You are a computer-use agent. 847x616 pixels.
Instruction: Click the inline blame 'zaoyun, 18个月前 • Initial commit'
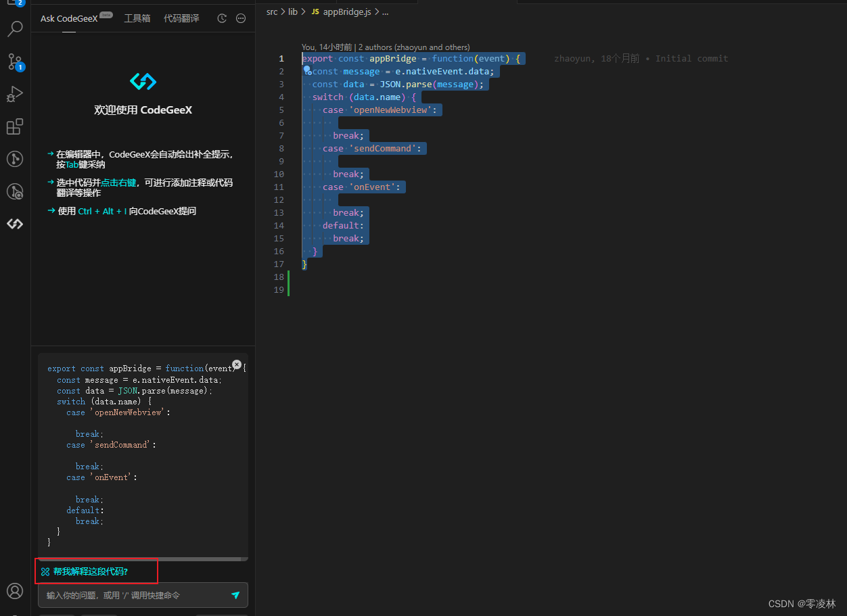(x=641, y=59)
